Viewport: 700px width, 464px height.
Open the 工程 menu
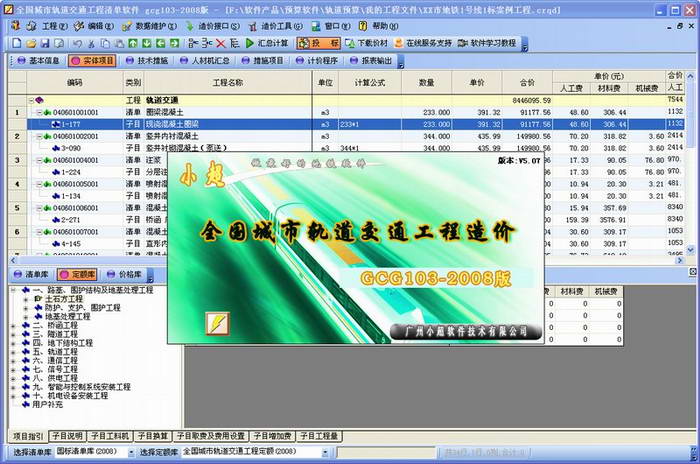[54, 26]
